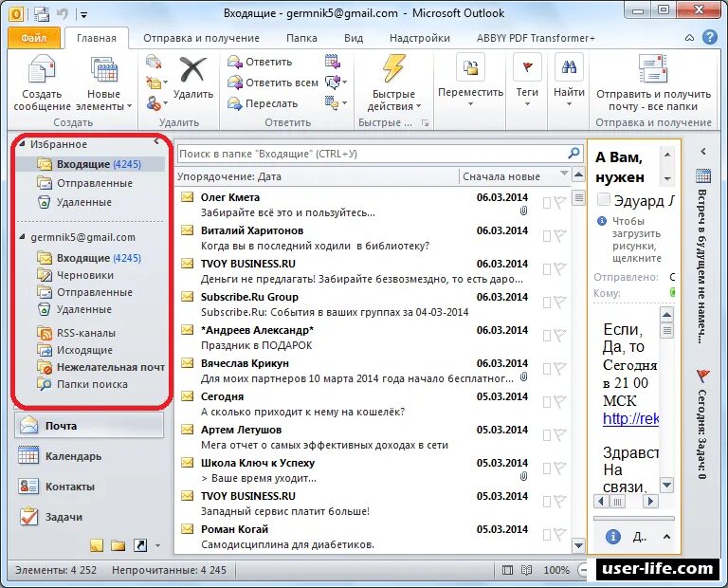Screen dimensions: 728x588
Task: Check the box beside Эдуард in reading pane
Action: point(603,200)
